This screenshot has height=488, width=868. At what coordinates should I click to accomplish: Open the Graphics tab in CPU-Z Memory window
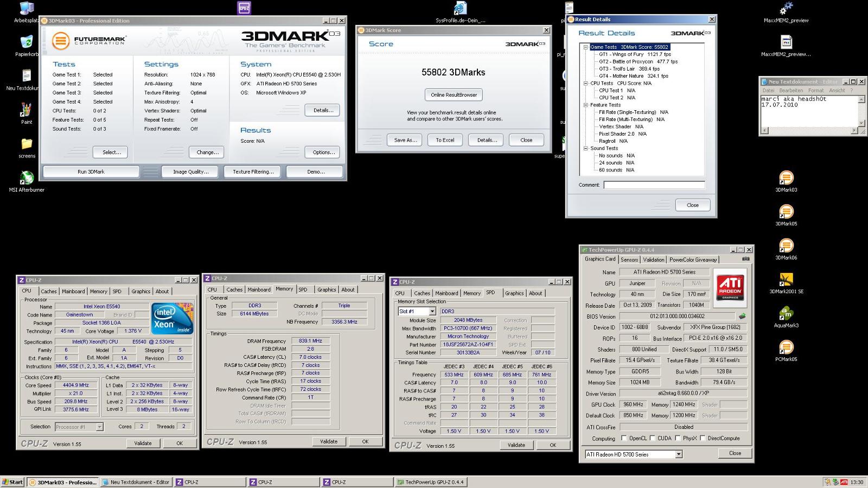[327, 290]
